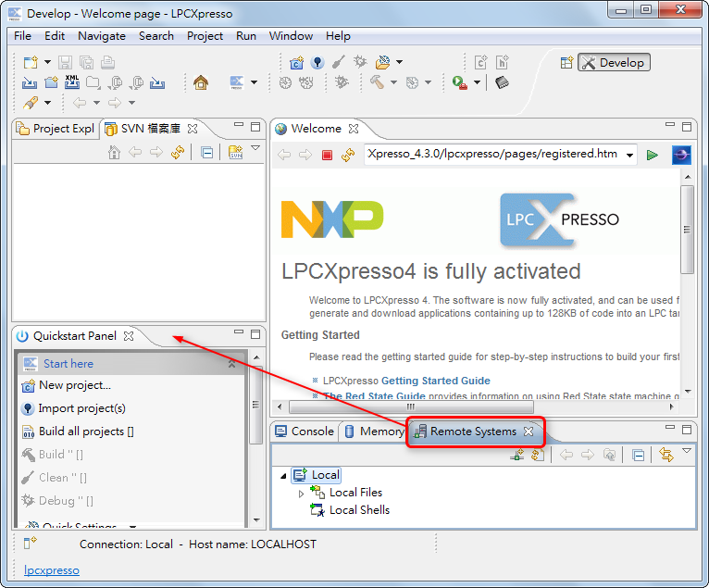709x588 pixels.
Task: Close the SVN repository tab
Action: point(193,129)
